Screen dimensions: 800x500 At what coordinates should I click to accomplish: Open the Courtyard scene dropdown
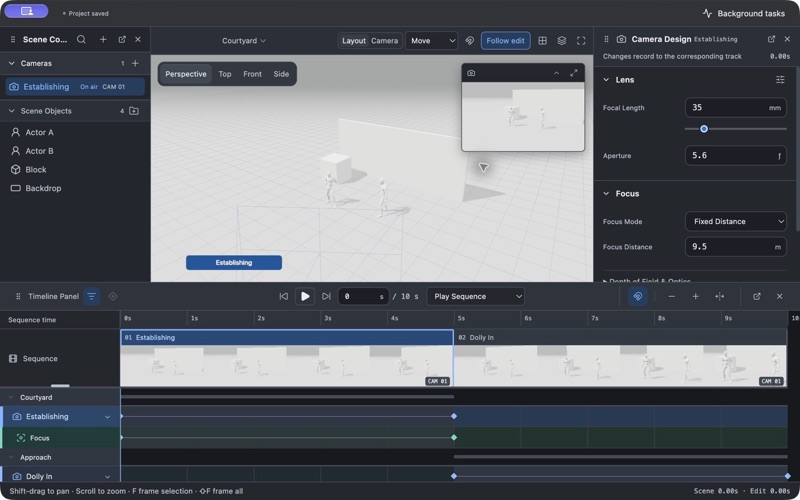[244, 41]
